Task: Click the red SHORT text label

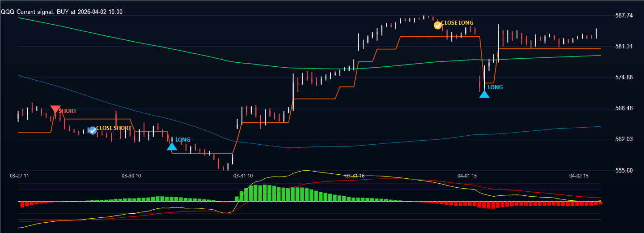Action: point(68,111)
